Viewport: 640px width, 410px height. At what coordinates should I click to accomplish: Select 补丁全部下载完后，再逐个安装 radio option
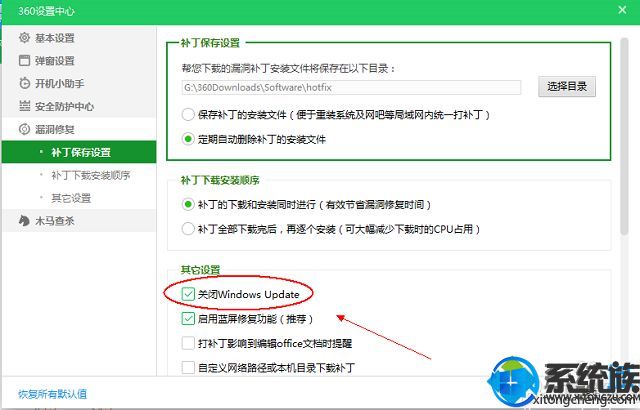tap(188, 228)
